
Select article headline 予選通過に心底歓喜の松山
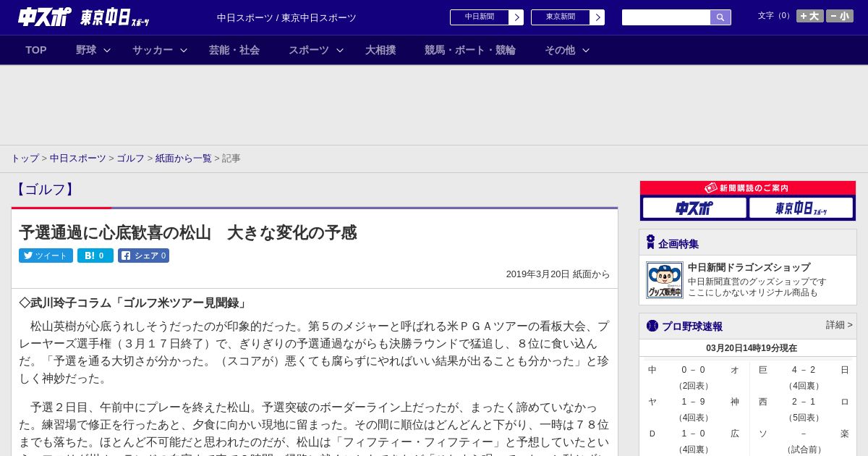(x=187, y=232)
